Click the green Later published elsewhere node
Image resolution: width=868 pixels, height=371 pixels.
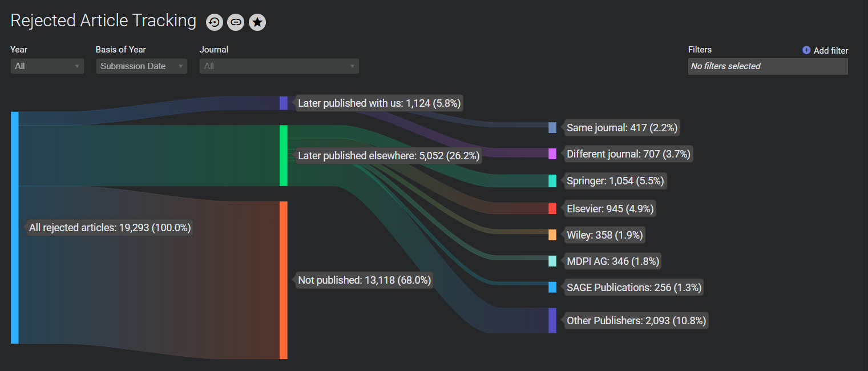tap(283, 155)
